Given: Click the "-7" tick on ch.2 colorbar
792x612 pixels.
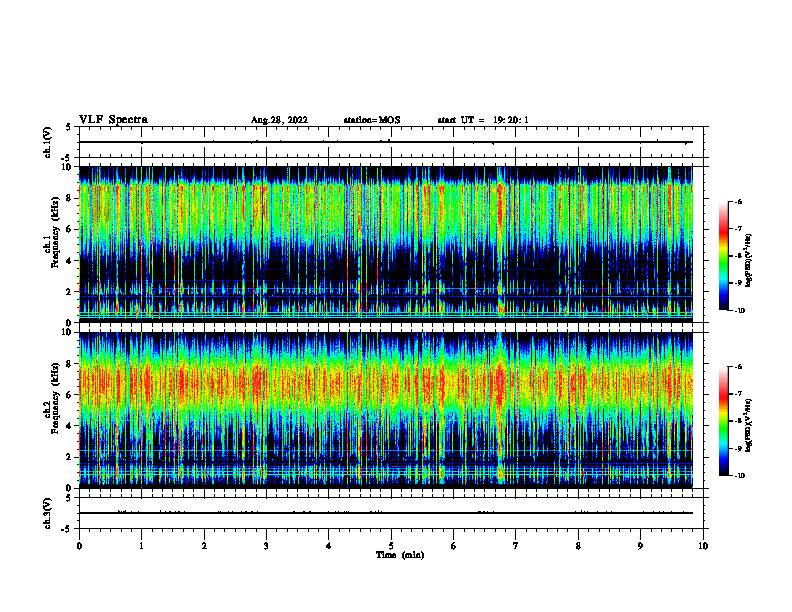Looking at the screenshot, I should tap(738, 394).
